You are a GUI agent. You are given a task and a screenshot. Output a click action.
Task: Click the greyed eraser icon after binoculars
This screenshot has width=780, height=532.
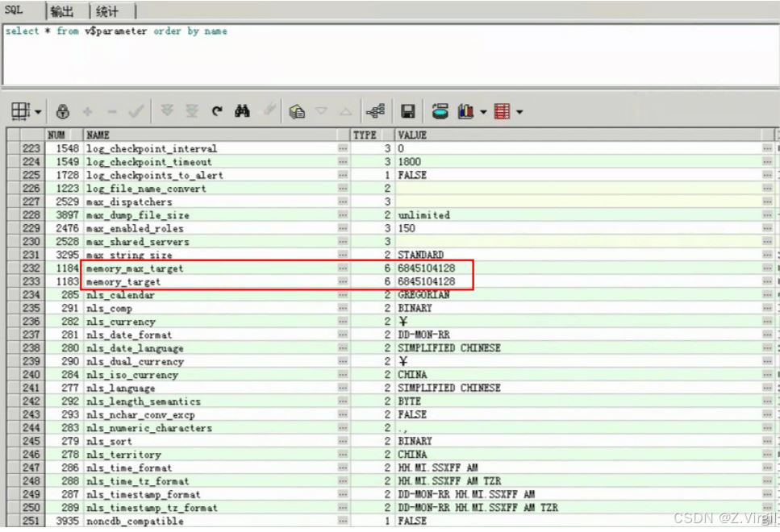270,109
